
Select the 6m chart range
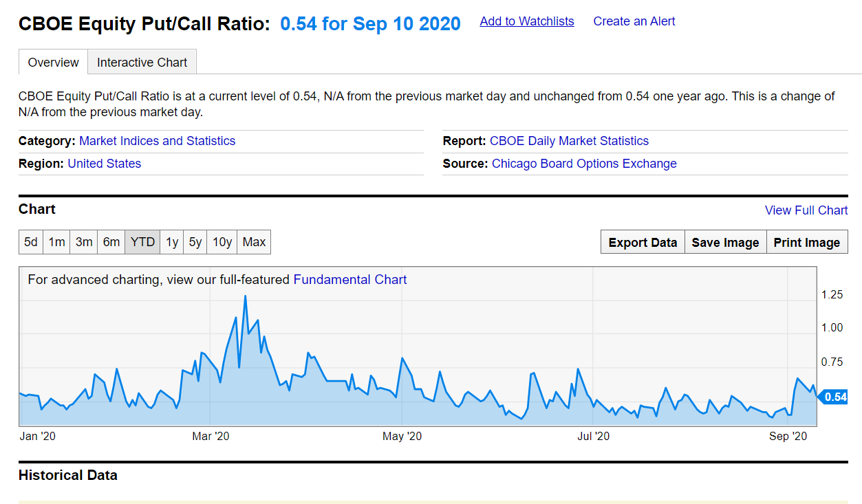tap(111, 242)
